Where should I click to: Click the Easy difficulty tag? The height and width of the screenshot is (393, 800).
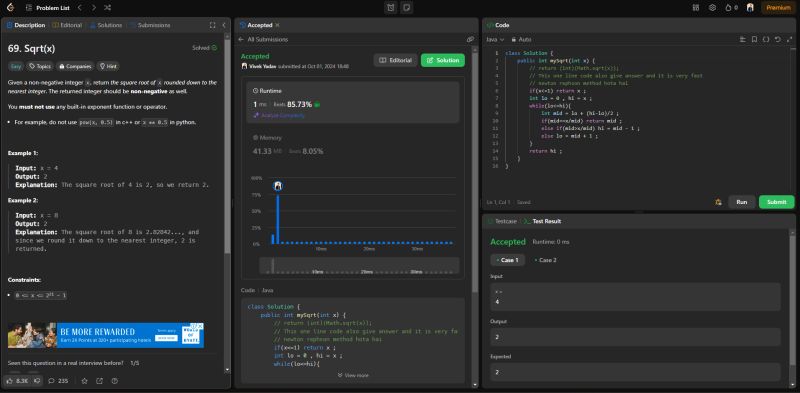[16, 66]
